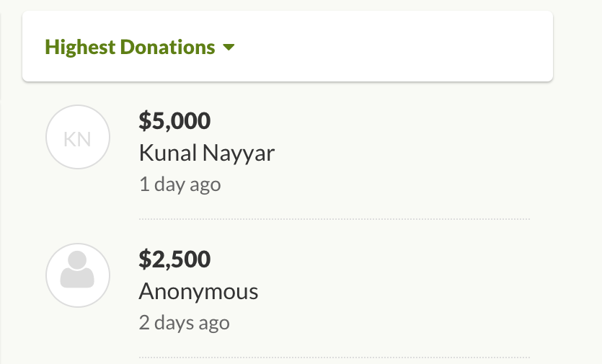Open Kunal Nayyar's donor name
The image size is (602, 364).
tap(207, 153)
